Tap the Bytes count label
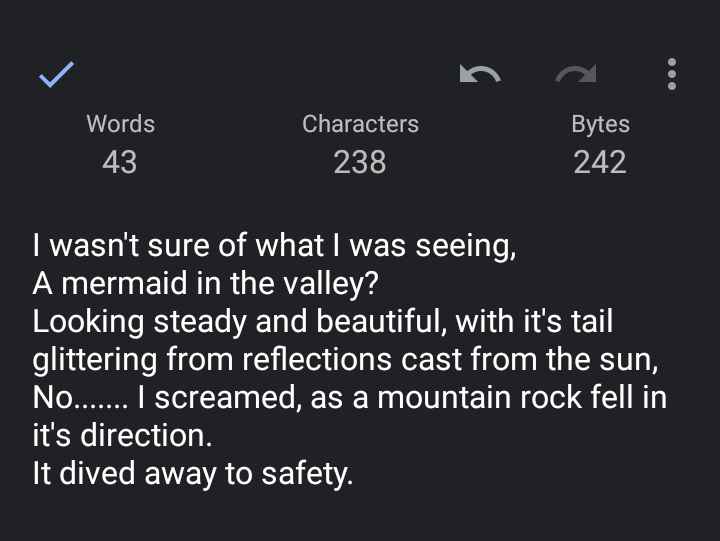The width and height of the screenshot is (720, 541). pos(600,124)
